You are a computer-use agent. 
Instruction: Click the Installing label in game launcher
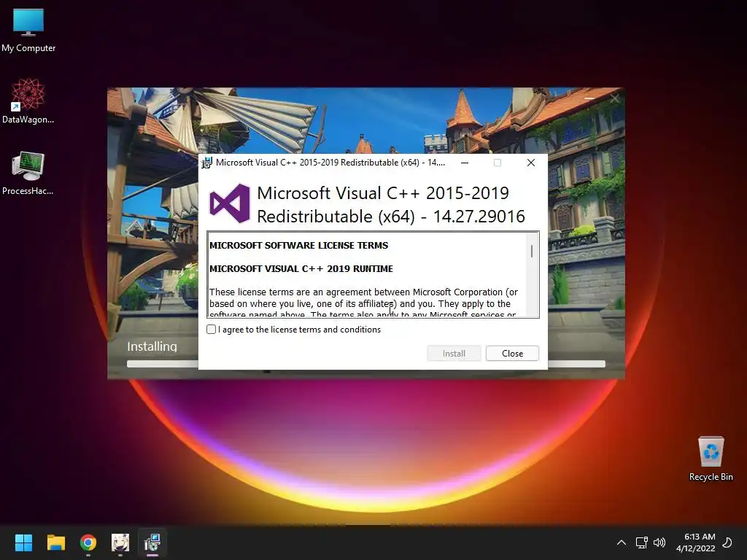point(152,346)
